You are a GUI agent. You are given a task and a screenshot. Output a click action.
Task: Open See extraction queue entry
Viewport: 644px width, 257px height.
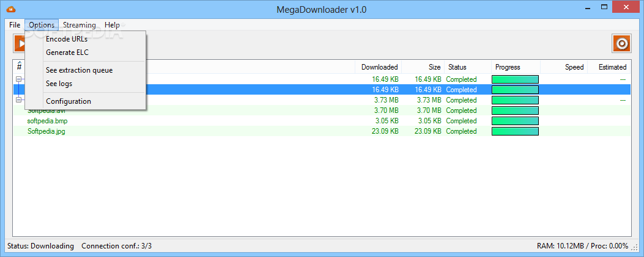tap(86, 70)
